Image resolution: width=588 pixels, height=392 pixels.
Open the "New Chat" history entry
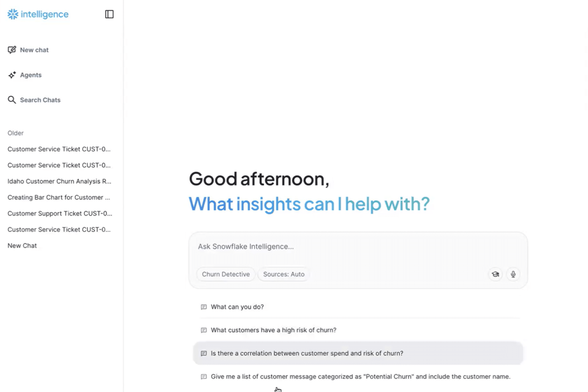tap(22, 246)
